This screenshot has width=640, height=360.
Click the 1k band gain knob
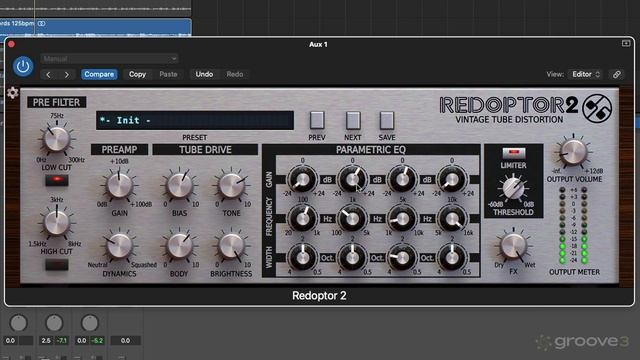pyautogui.click(x=352, y=179)
